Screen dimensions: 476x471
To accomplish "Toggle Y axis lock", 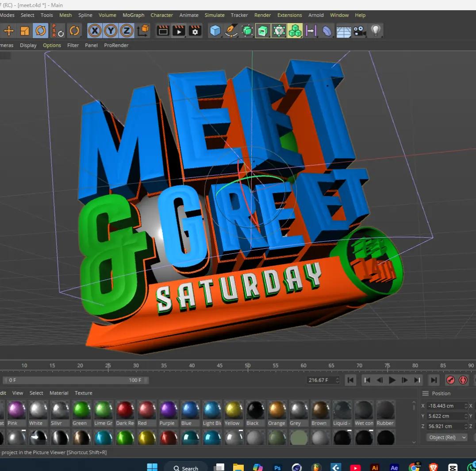I will (111, 31).
